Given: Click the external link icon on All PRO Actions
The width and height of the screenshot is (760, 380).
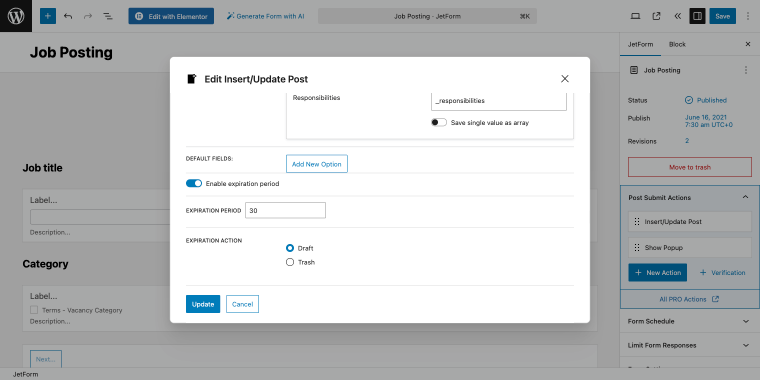Looking at the screenshot, I should (715, 299).
